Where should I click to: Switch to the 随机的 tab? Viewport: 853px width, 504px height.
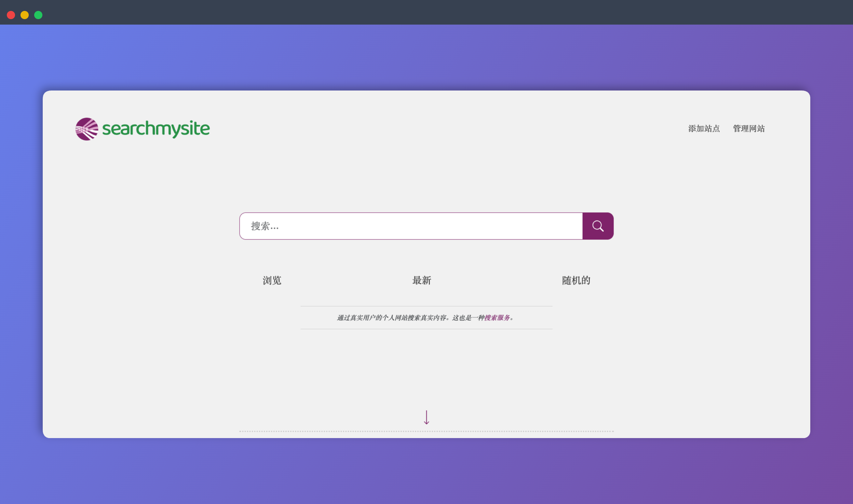tap(576, 280)
